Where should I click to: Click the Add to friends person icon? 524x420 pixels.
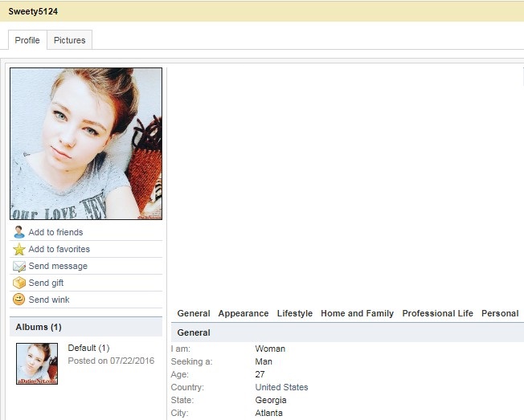point(19,232)
